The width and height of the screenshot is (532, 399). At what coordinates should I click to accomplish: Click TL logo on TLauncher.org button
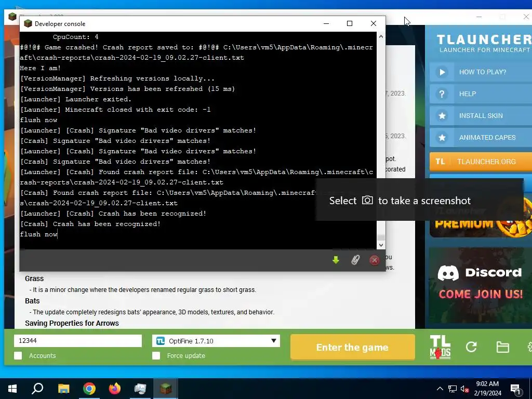coord(440,162)
